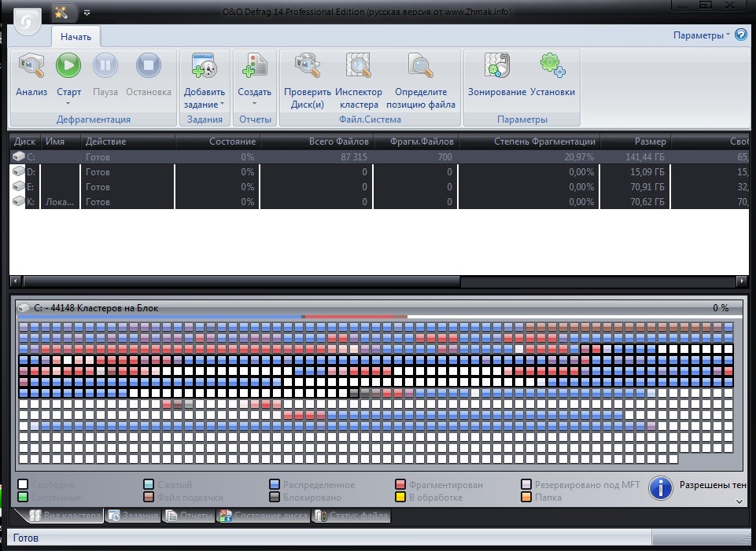This screenshot has width=756, height=551.
Task: Select the E: drive icon in the disk list
Action: [18, 186]
